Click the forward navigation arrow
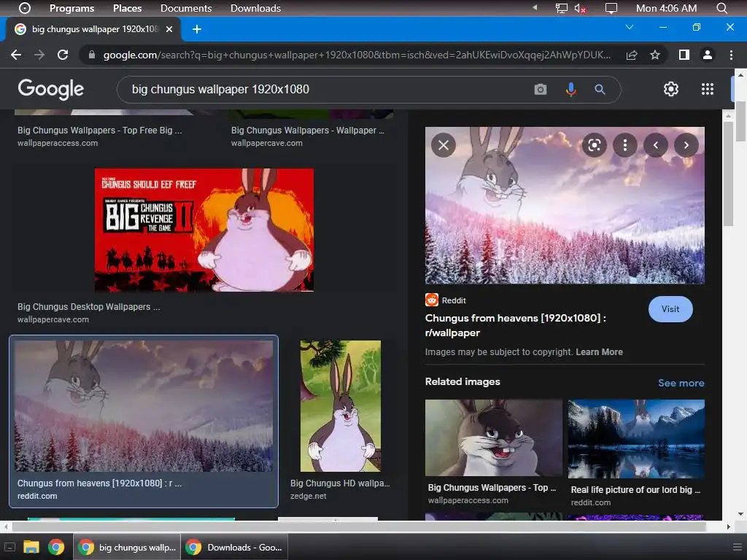 (39, 55)
